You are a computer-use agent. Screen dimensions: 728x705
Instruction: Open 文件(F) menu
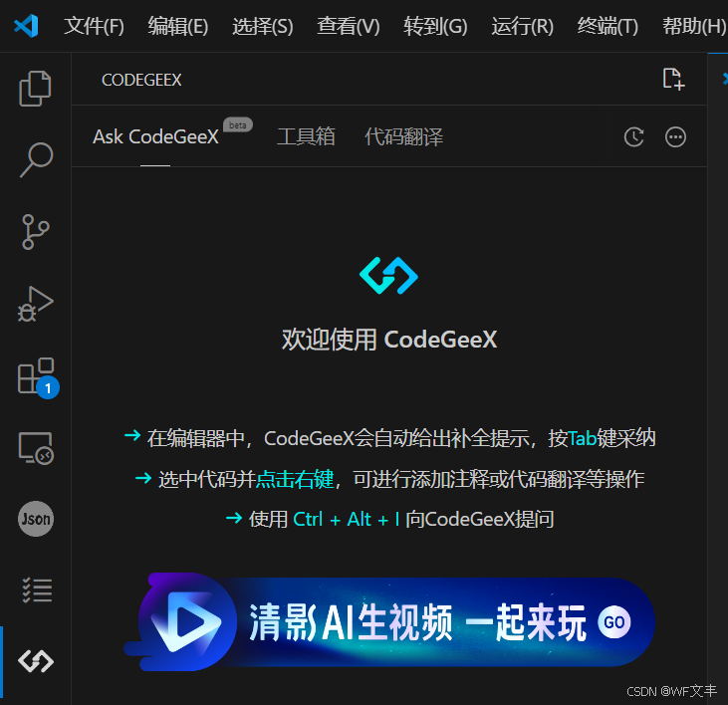[x=94, y=26]
